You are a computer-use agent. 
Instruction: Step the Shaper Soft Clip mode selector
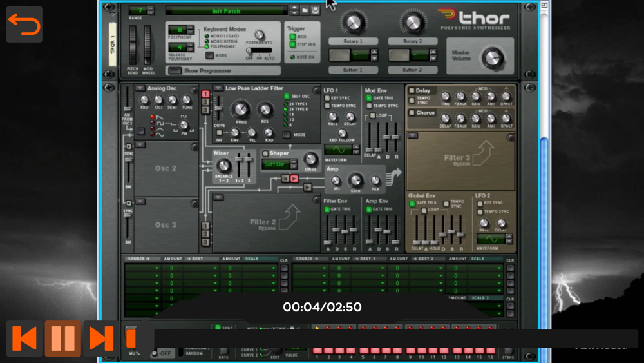click(x=294, y=164)
